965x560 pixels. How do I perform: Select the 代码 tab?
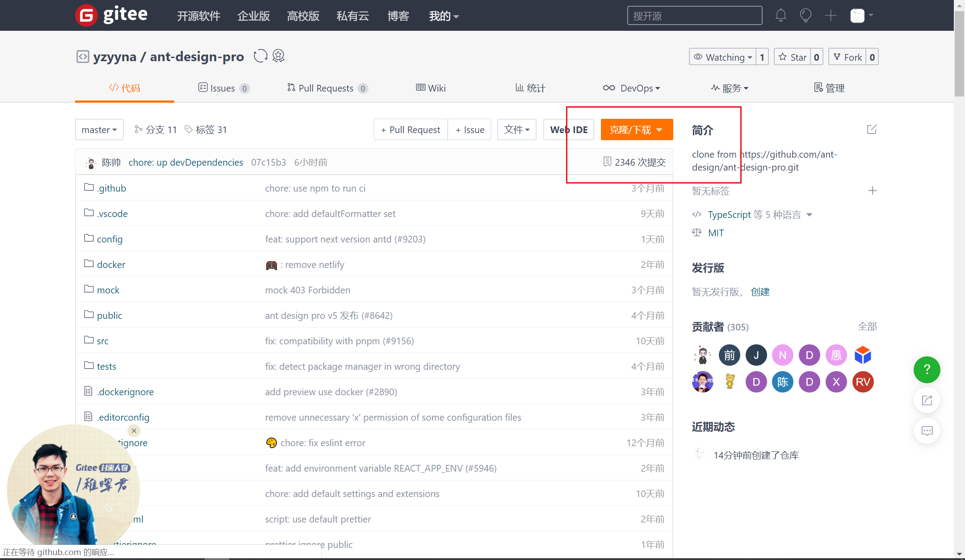pyautogui.click(x=124, y=88)
